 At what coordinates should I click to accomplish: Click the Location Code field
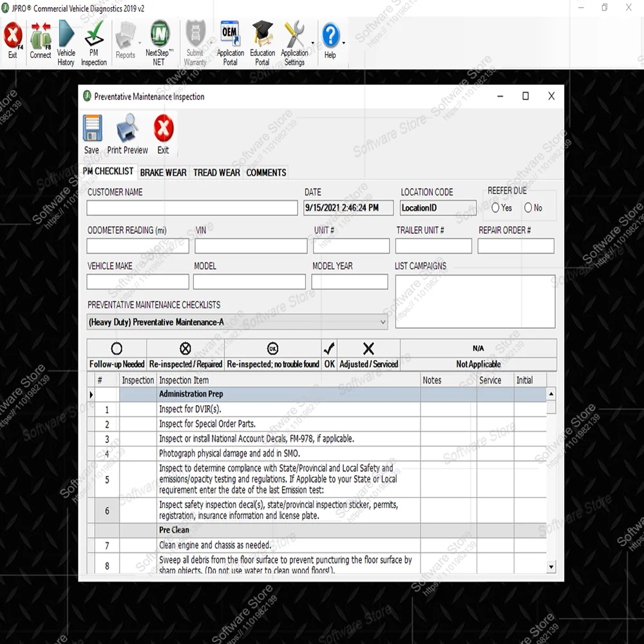point(438,208)
